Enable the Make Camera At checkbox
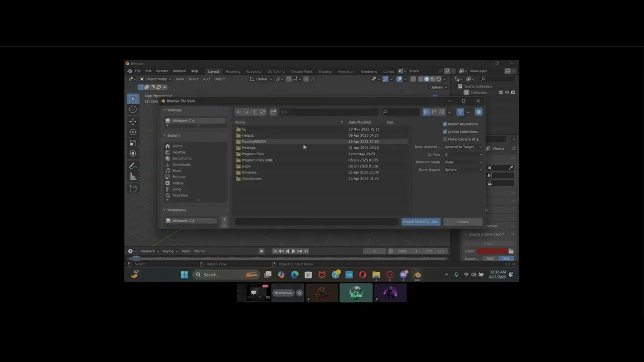Image resolution: width=644 pixels, height=362 pixels. click(445, 139)
